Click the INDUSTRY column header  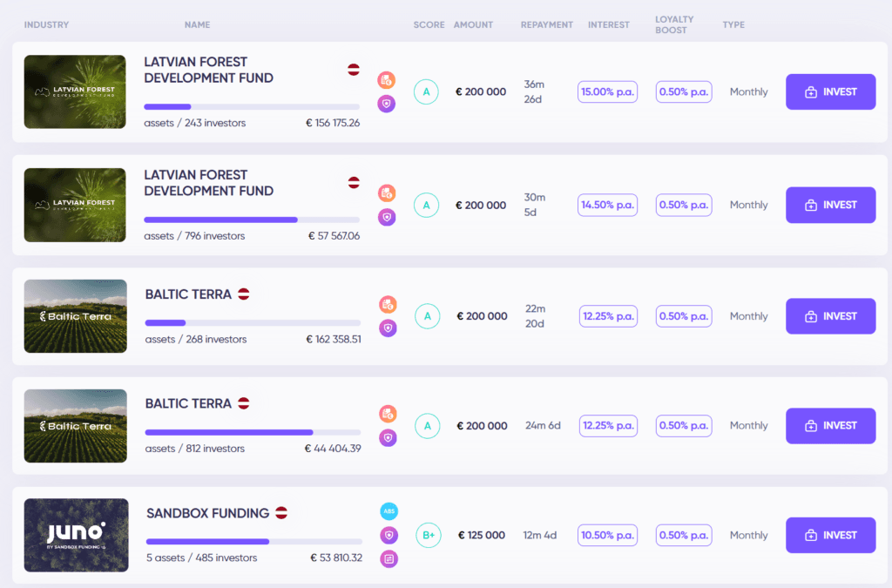(47, 25)
